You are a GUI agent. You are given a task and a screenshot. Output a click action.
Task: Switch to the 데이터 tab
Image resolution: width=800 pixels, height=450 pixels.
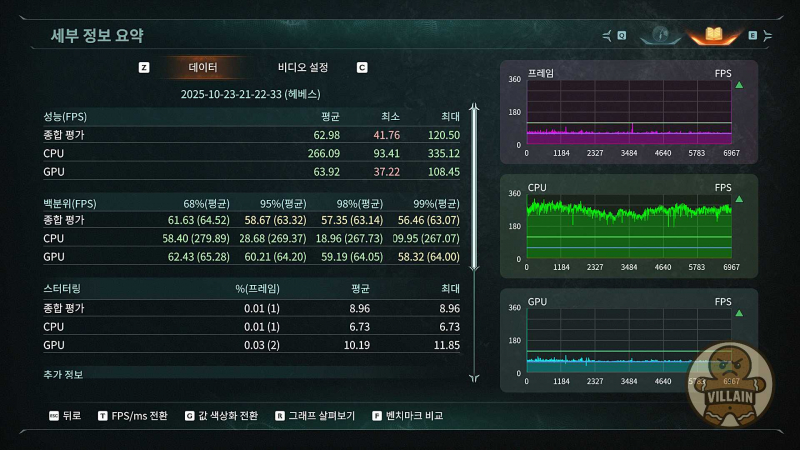(x=203, y=68)
